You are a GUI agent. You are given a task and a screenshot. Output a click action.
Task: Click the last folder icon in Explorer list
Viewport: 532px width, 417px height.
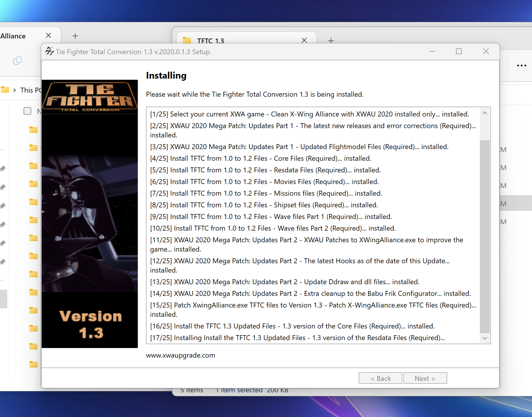point(34,364)
